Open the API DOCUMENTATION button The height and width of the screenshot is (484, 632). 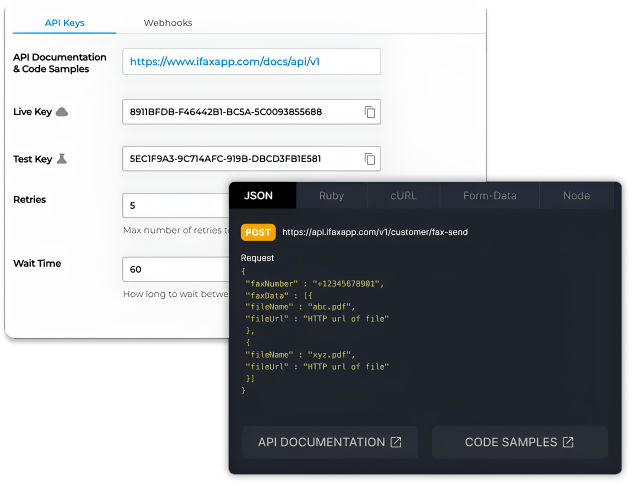pyautogui.click(x=330, y=442)
